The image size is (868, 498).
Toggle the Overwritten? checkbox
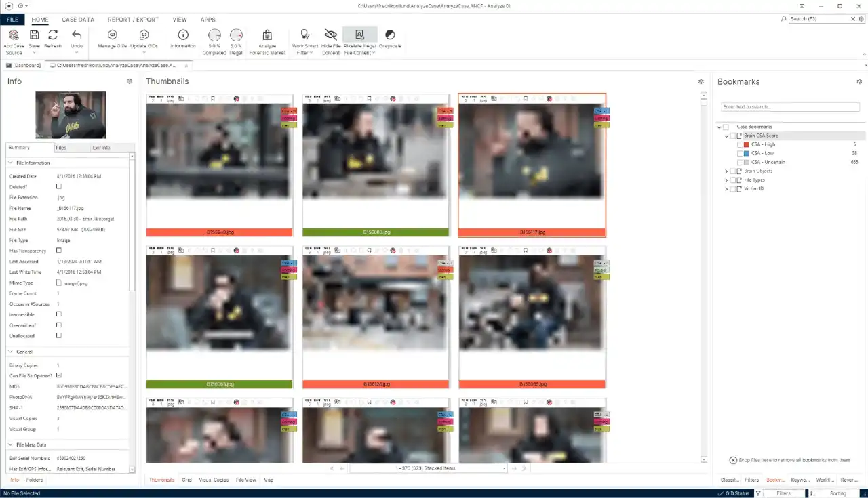[59, 325]
